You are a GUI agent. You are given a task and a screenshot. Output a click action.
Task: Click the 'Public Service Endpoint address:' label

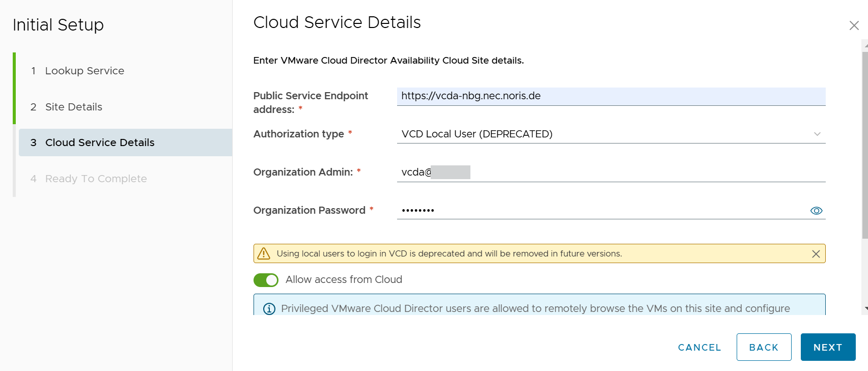tap(311, 102)
